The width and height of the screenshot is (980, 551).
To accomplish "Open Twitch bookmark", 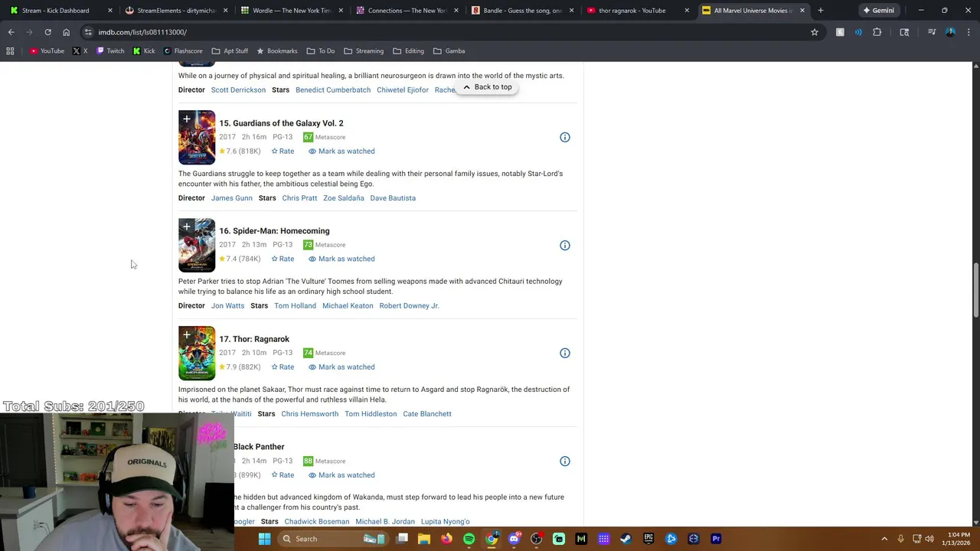I will [109, 51].
